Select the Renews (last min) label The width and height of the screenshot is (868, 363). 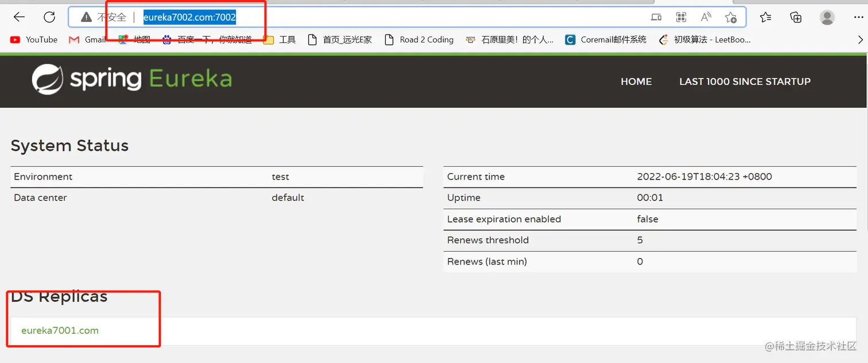(487, 261)
